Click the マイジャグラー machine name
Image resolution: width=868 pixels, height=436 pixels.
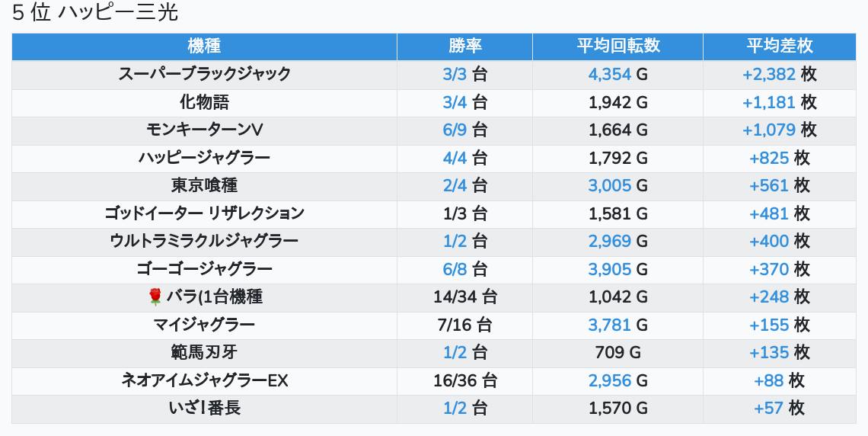(204, 325)
